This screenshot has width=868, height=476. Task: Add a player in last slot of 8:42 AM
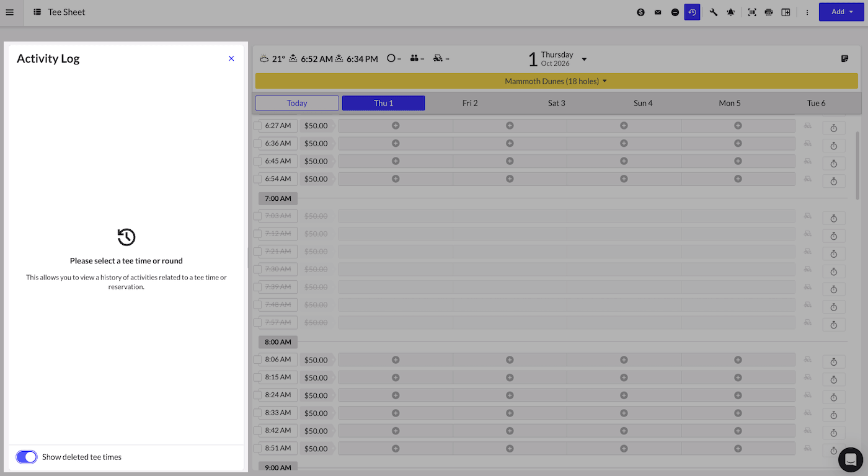pyautogui.click(x=738, y=431)
